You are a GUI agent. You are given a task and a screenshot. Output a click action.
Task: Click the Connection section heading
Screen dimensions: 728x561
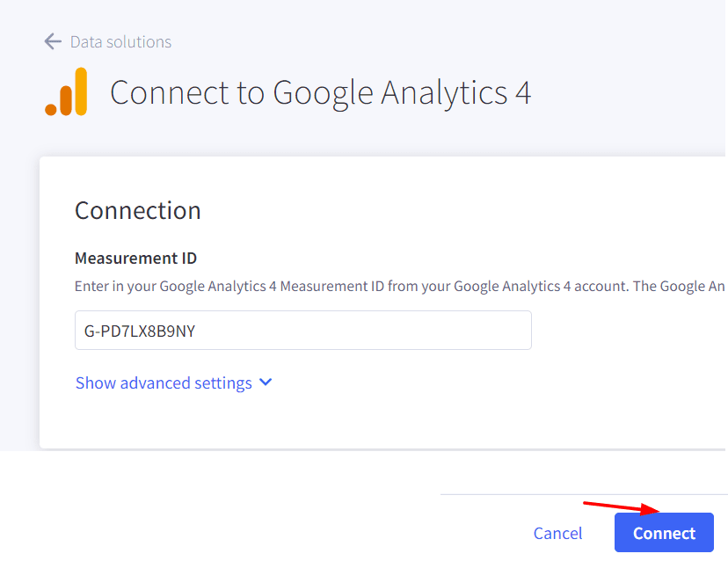tap(138, 210)
